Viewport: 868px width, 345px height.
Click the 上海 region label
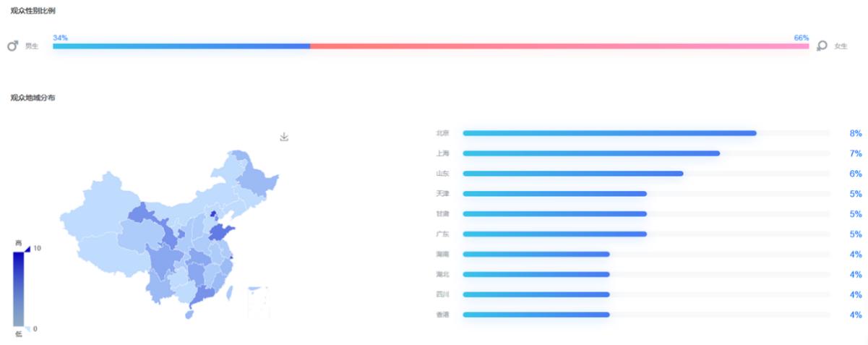tap(442, 153)
